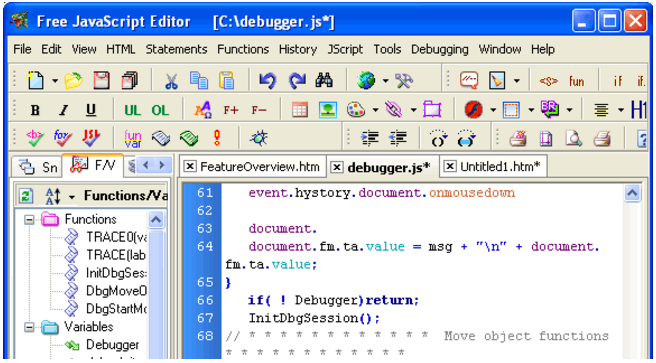The height and width of the screenshot is (363, 656).
Task: Preview in browser with globe icon
Action: pyautogui.click(x=366, y=80)
